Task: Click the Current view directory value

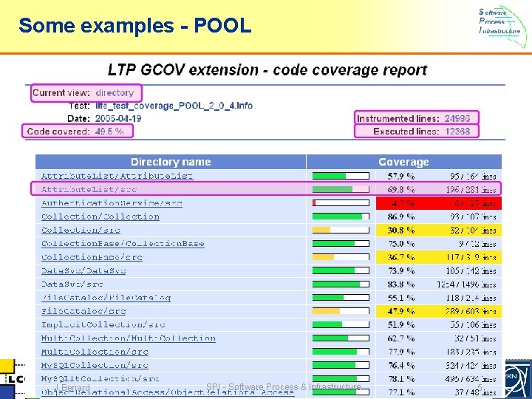Action: coord(115,93)
